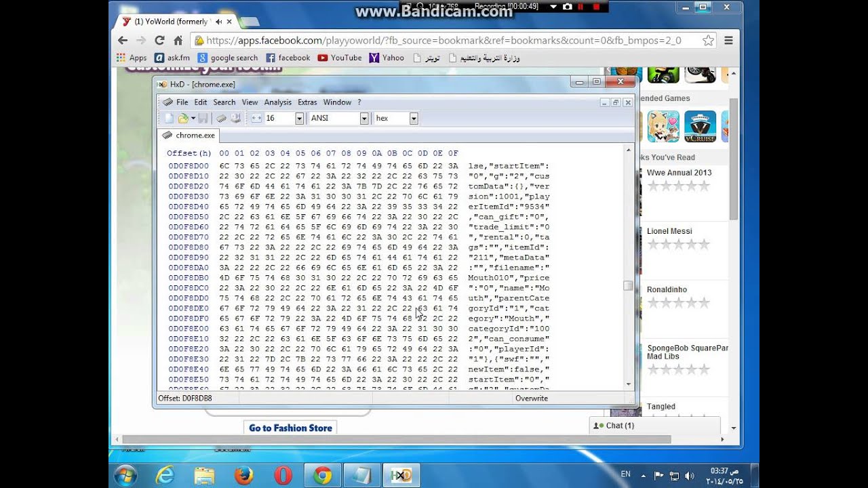
Task: Click the HxD menu bar chip icon
Action: point(167,102)
